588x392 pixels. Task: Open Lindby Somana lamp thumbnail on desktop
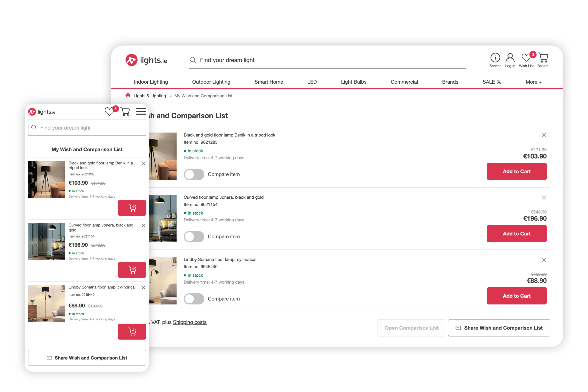point(163,281)
